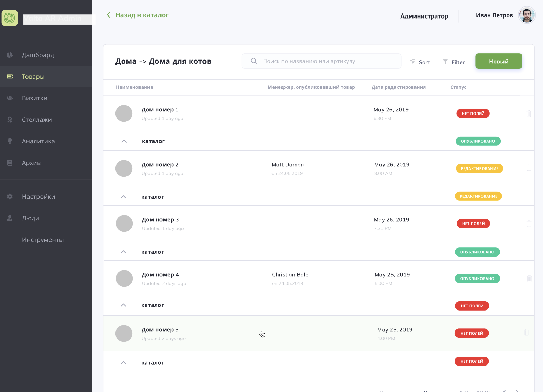The height and width of the screenshot is (392, 543).
Task: Delete Дом номер 3 with trash icon
Action: click(x=529, y=224)
